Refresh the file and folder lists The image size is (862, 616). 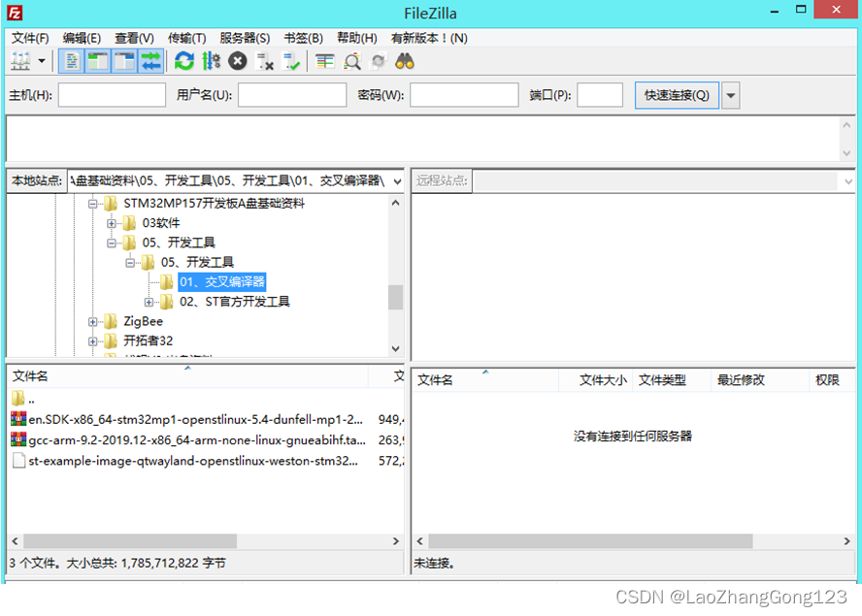click(x=184, y=61)
